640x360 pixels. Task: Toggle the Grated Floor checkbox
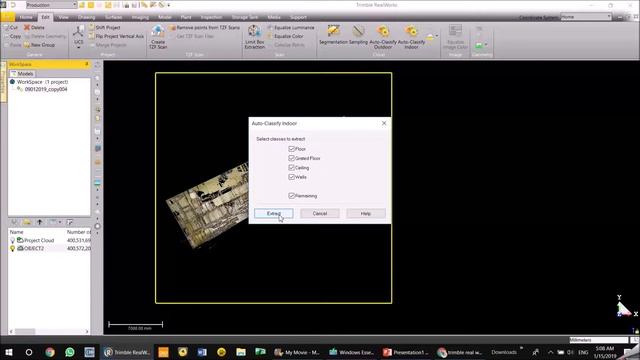pos(291,158)
